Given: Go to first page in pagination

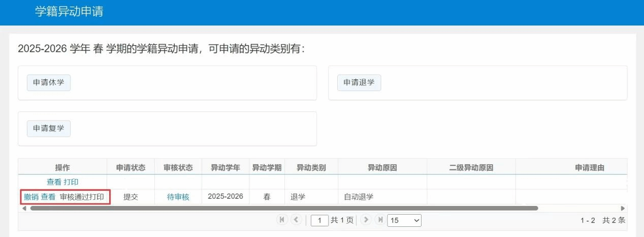Looking at the screenshot, I should 281,220.
